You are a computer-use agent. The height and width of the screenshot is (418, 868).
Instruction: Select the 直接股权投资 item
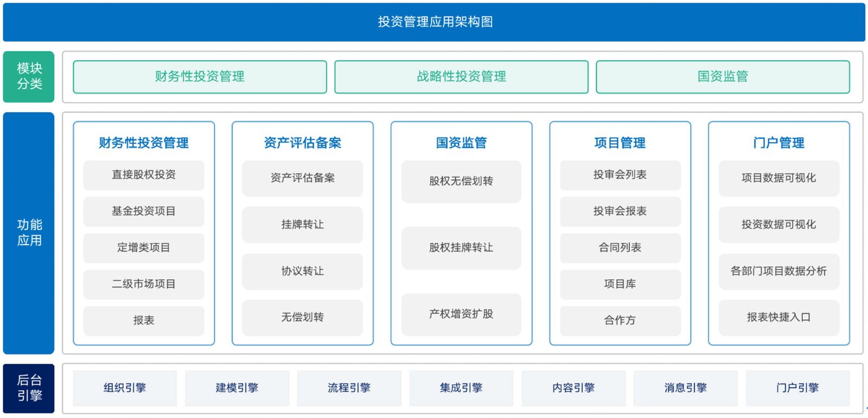(x=144, y=175)
